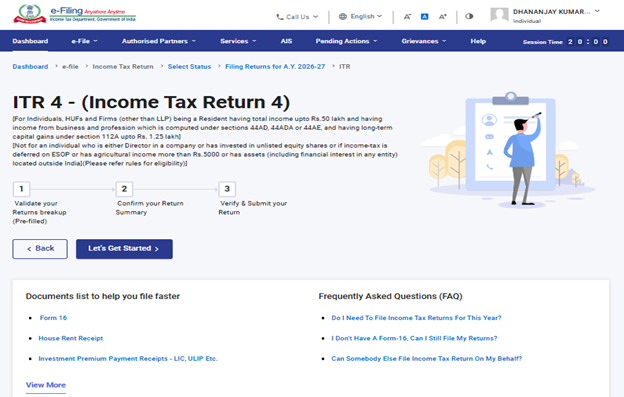The height and width of the screenshot is (397, 624).
Task: Click the Session Time counter
Action: click(566, 41)
